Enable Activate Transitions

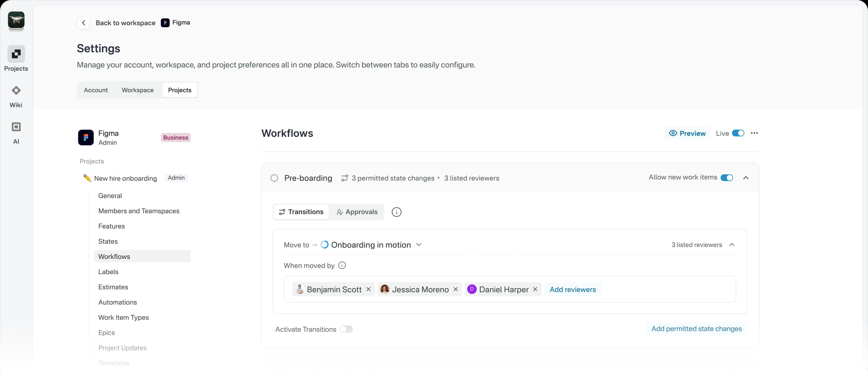346,329
